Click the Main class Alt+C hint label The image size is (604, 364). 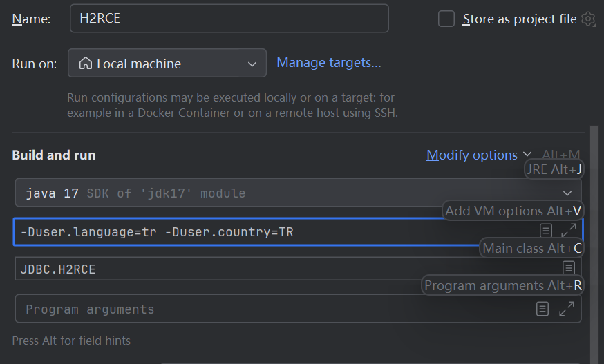tap(532, 248)
